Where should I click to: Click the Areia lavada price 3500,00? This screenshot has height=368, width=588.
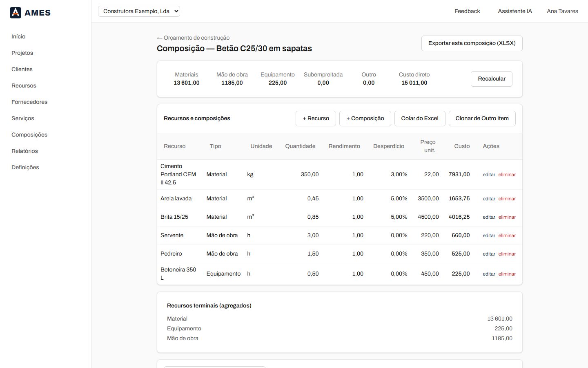pos(428,198)
